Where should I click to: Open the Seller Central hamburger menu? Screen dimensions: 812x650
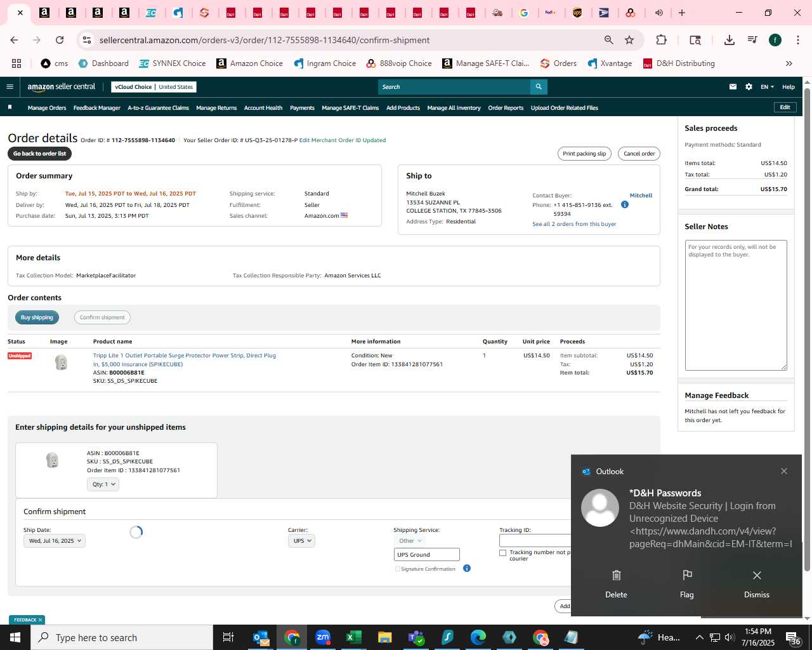tap(10, 87)
